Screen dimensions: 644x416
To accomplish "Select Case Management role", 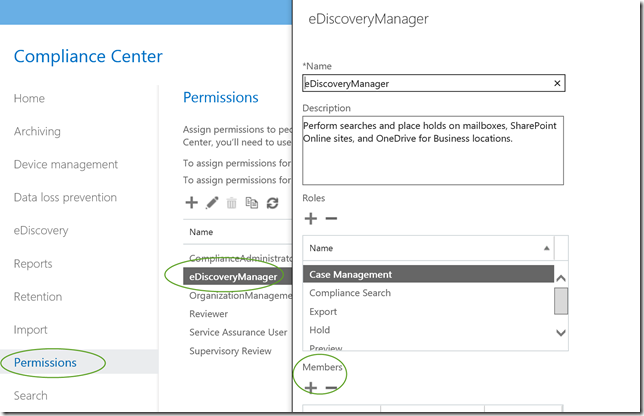I will [428, 274].
